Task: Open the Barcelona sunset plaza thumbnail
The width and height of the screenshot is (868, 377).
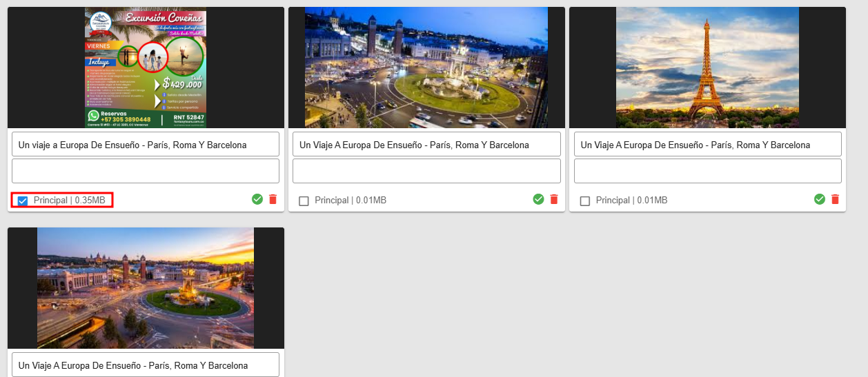Action: 146,288
